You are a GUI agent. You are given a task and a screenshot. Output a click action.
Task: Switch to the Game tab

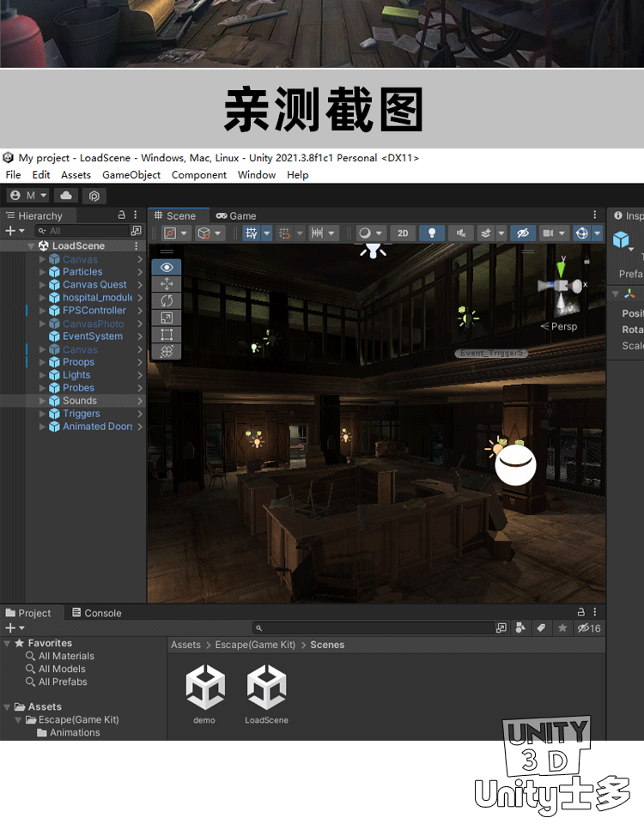click(236, 215)
